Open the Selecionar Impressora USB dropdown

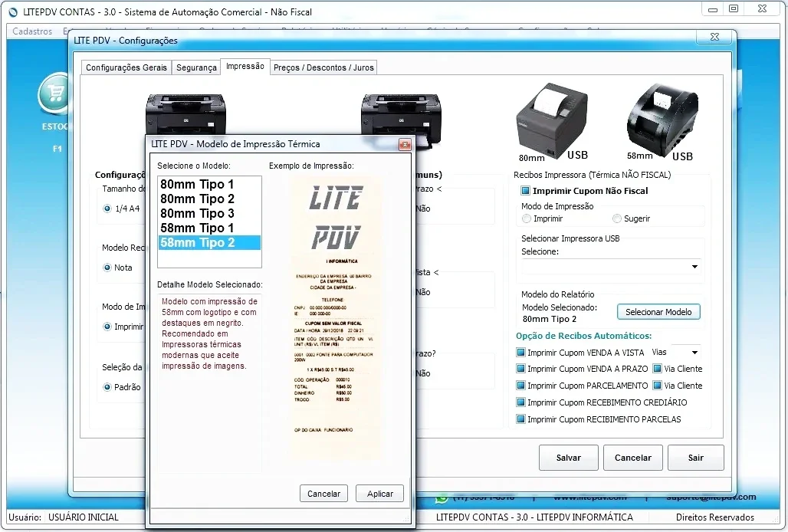coord(612,267)
